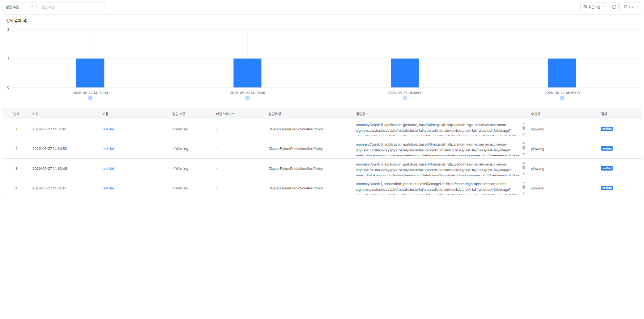Click scrollbar down arrow in row 4 알림정보 cell
The height and width of the screenshot is (319, 644).
[x=523, y=194]
